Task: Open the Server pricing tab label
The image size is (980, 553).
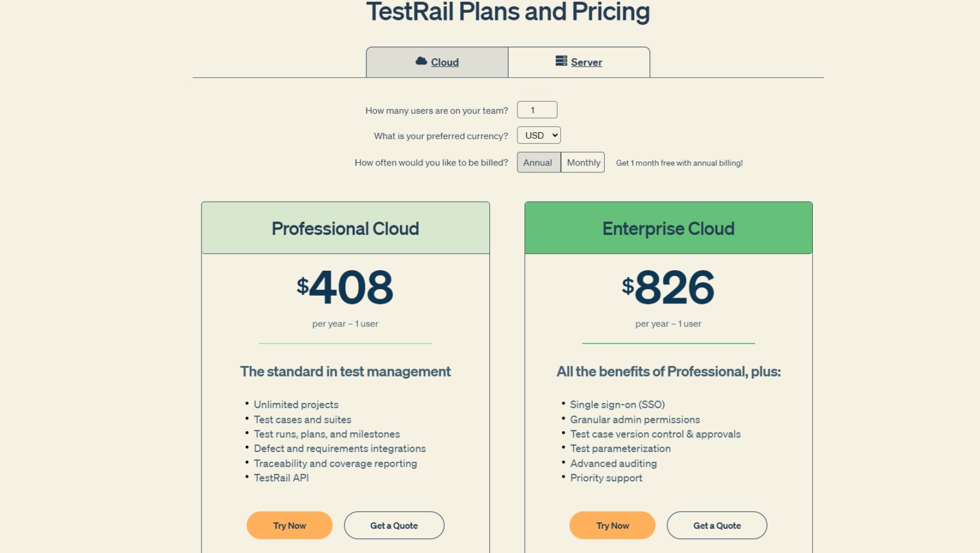Action: click(586, 63)
